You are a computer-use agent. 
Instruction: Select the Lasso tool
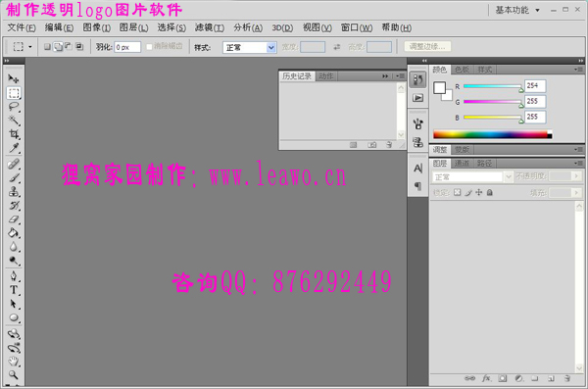(x=14, y=107)
